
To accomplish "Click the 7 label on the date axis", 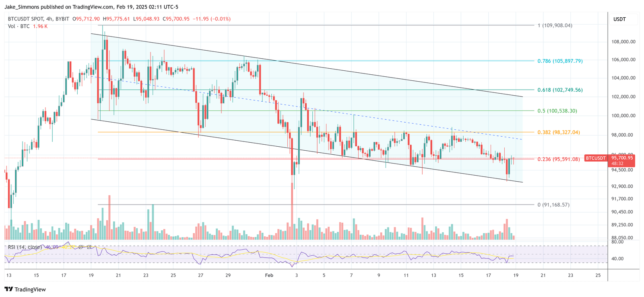I will (351, 275).
